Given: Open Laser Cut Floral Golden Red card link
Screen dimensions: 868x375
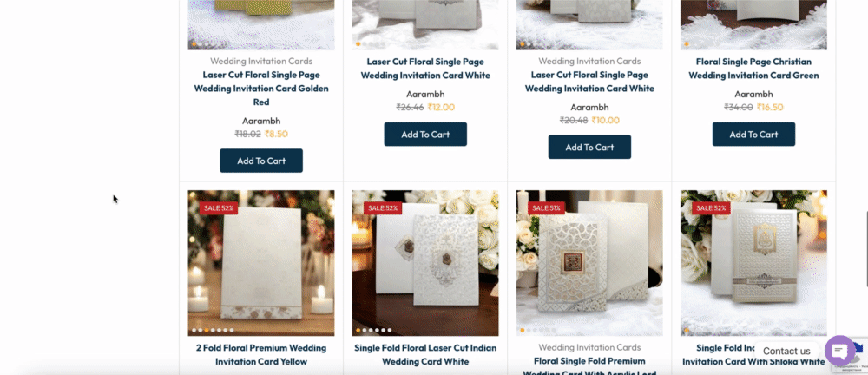Looking at the screenshot, I should tap(261, 88).
